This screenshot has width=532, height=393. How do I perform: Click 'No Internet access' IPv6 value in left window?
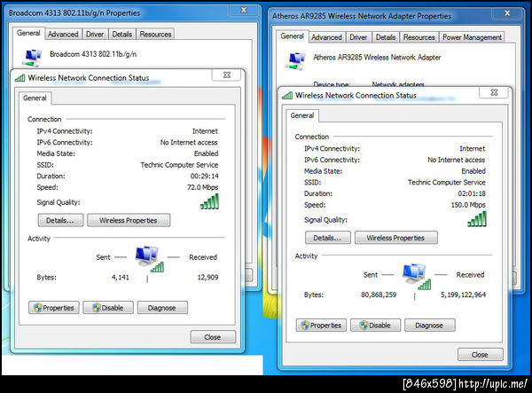(189, 143)
